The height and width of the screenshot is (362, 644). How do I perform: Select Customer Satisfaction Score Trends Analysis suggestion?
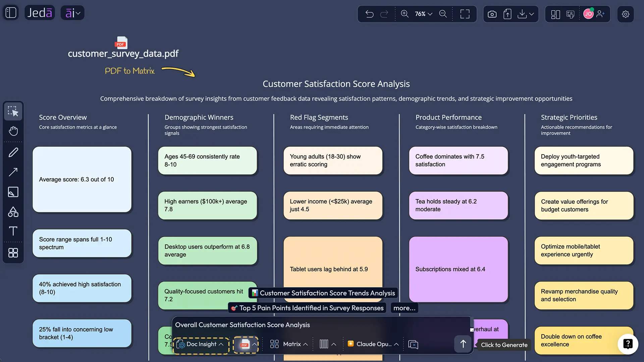coord(323,293)
